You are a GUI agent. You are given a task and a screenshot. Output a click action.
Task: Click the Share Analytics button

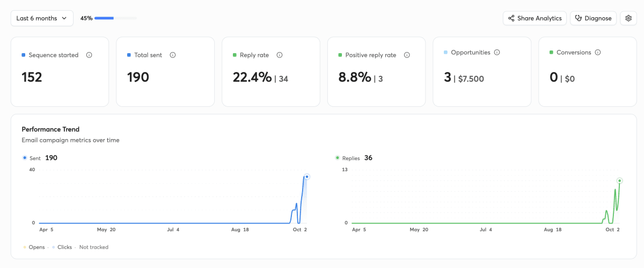tap(535, 18)
